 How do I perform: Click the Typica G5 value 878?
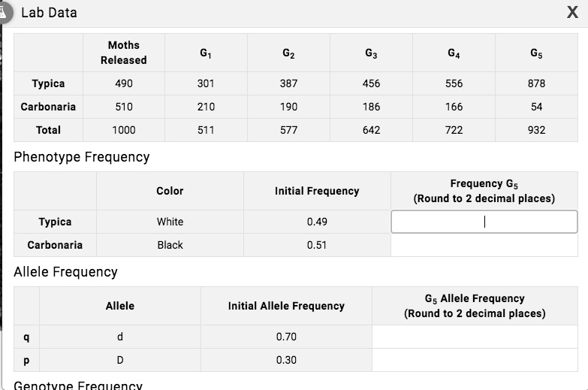click(536, 83)
